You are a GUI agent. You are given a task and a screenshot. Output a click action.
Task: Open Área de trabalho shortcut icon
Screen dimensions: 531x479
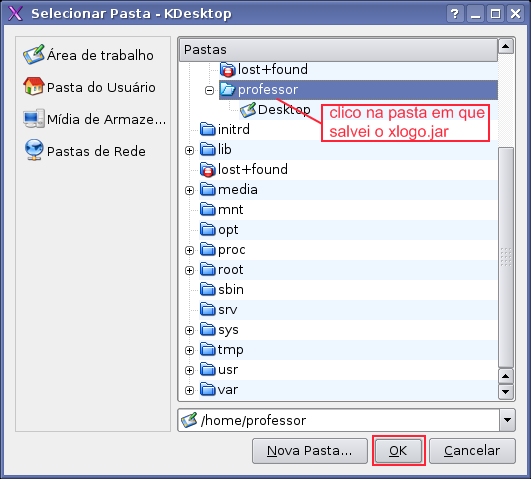34,55
